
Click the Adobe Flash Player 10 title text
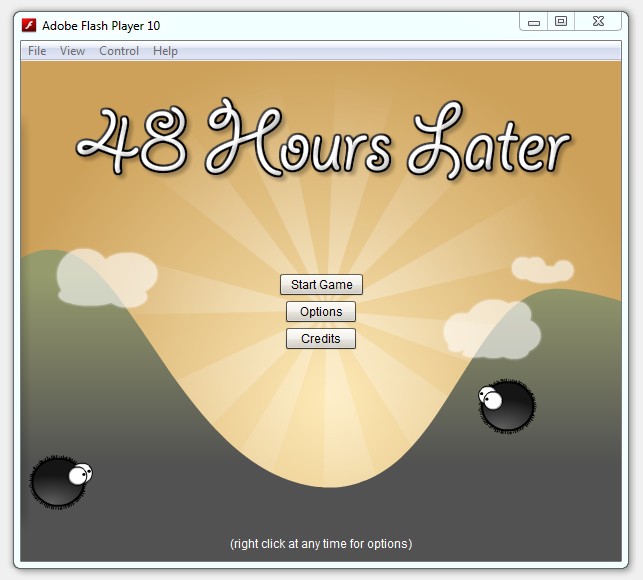[101, 25]
